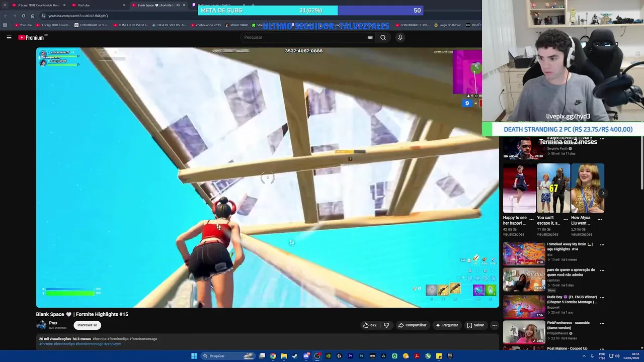Open options for You can't escape short
The height and width of the screenshot is (362, 644).
(566, 220)
